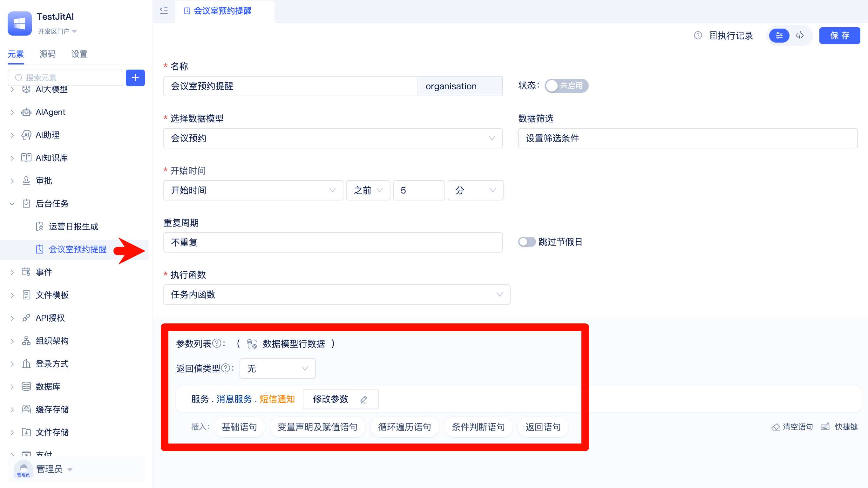Click the API授权 link icon
Screen dimensions: 868x488
click(x=26, y=318)
